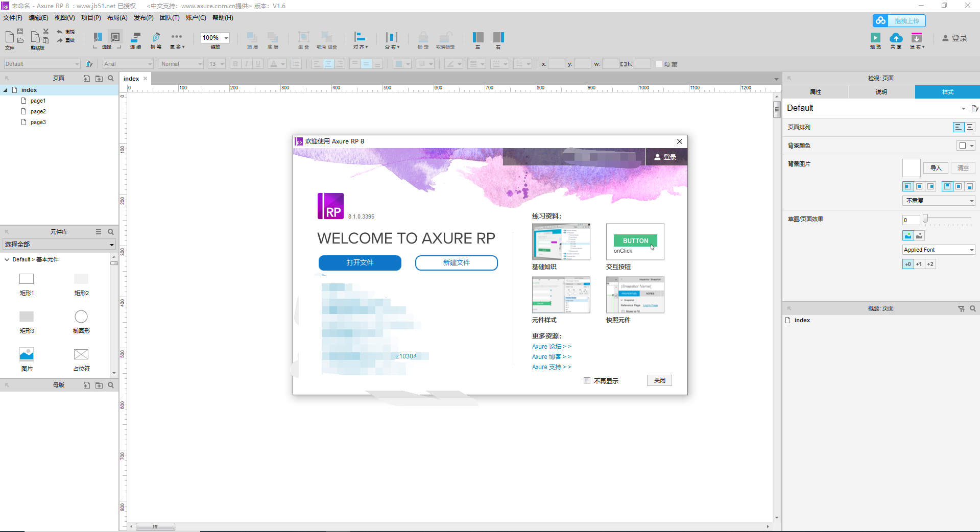
Task: Select grayscale sketch effect icon
Action: pyautogui.click(x=919, y=235)
